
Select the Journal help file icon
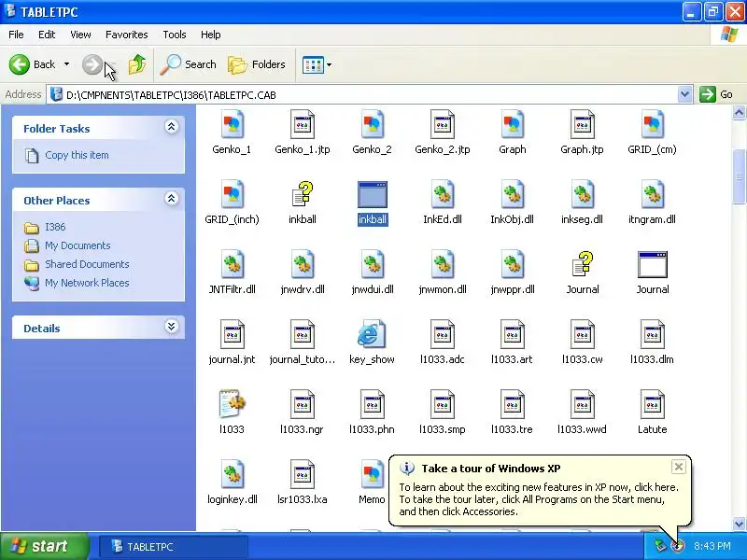(582, 264)
